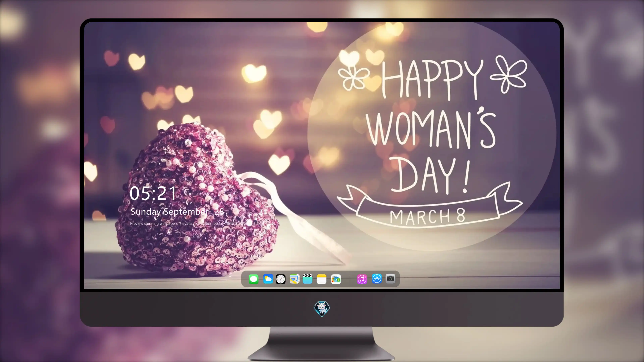Launch the Maps app from the dock

[x=294, y=279]
